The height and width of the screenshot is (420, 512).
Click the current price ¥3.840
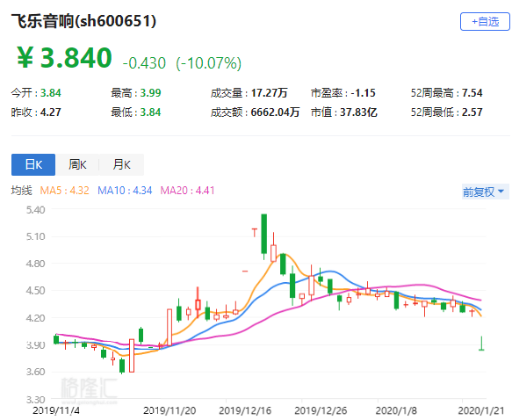[x=64, y=58]
